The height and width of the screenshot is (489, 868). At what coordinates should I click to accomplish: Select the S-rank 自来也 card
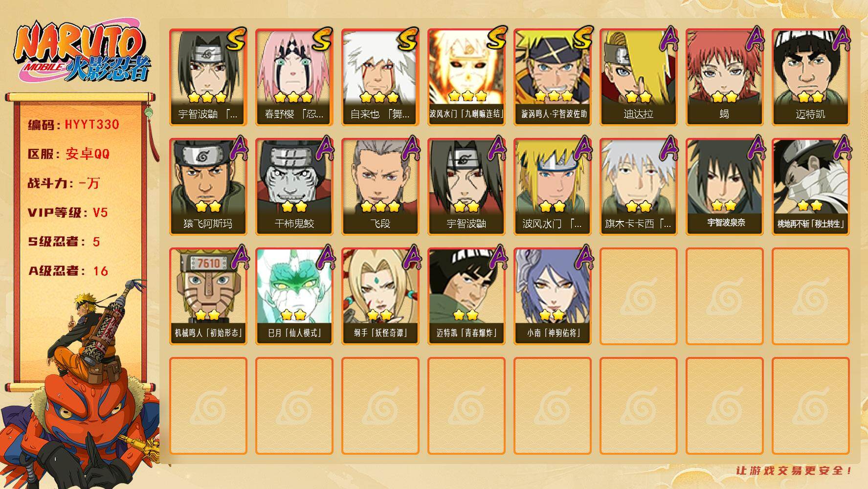(380, 77)
